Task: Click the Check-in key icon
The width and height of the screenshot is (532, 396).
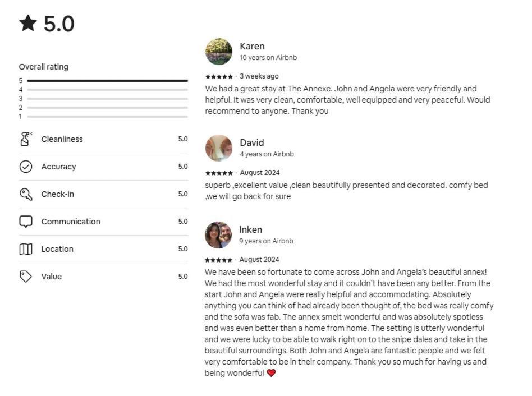Action: pyautogui.click(x=26, y=194)
